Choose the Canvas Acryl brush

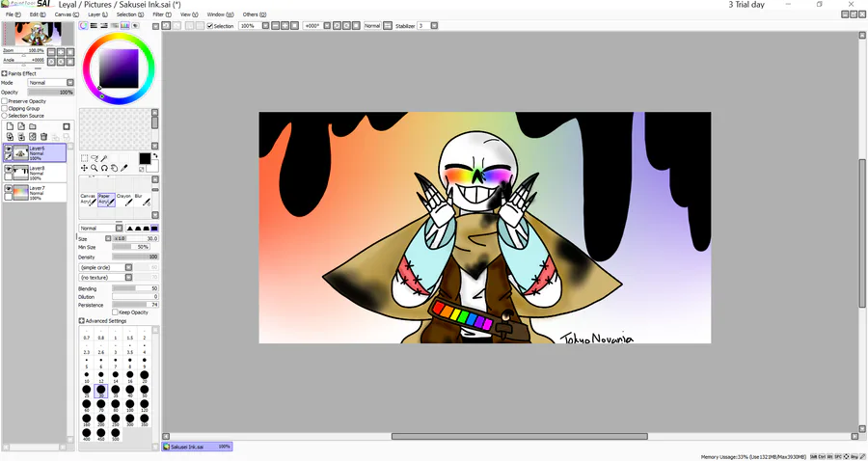tap(89, 200)
